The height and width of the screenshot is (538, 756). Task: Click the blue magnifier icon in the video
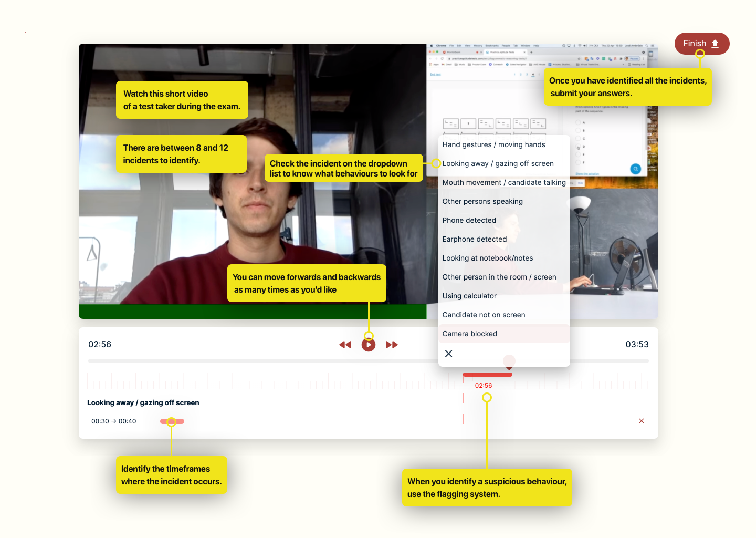coord(635,169)
